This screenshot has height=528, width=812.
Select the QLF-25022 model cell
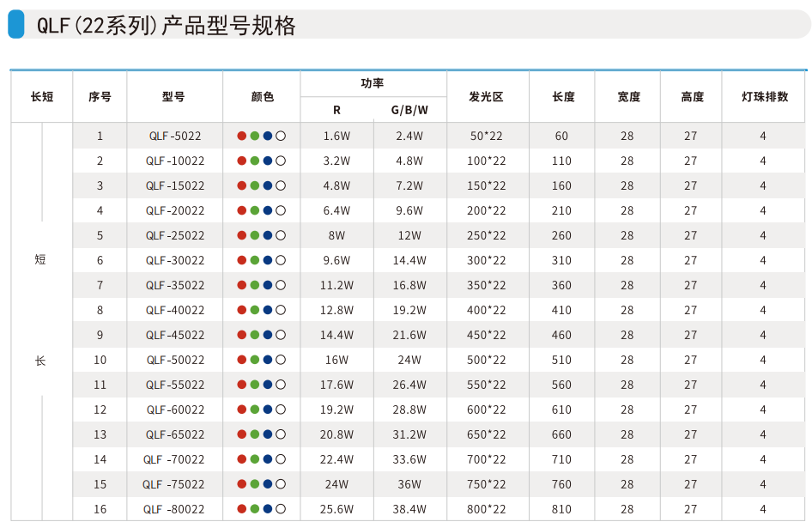pyautogui.click(x=175, y=235)
